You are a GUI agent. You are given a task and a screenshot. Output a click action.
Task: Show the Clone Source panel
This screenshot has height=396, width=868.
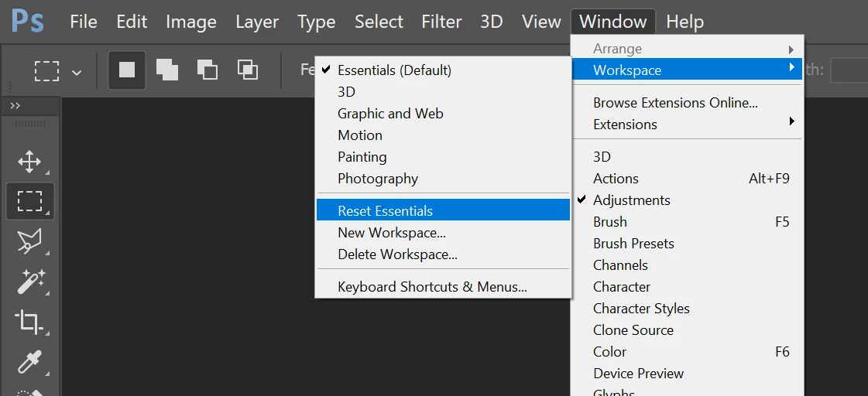[x=687, y=330]
